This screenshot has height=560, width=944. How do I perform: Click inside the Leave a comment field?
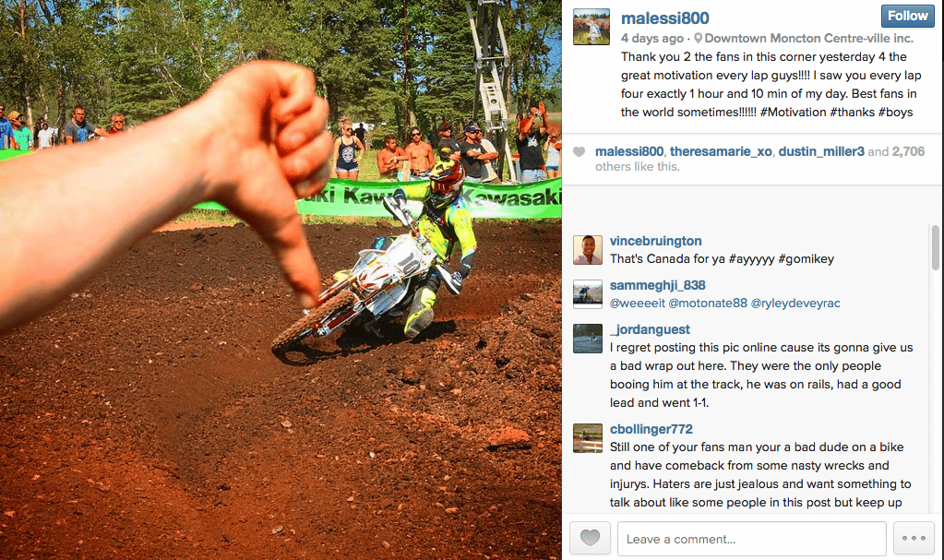pyautogui.click(x=752, y=539)
